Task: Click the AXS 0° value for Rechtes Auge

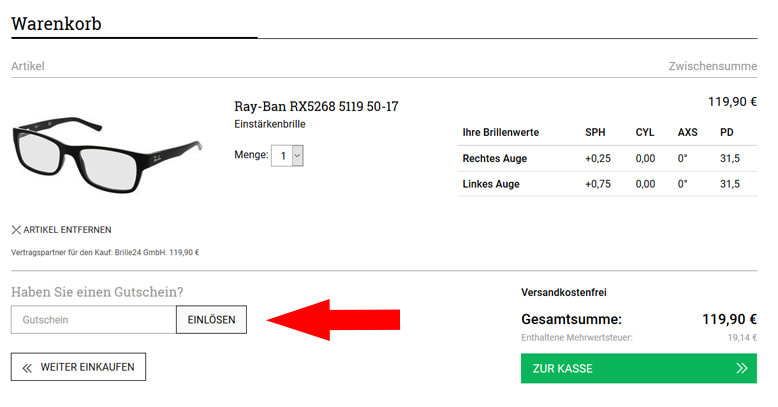Action: 682,158
